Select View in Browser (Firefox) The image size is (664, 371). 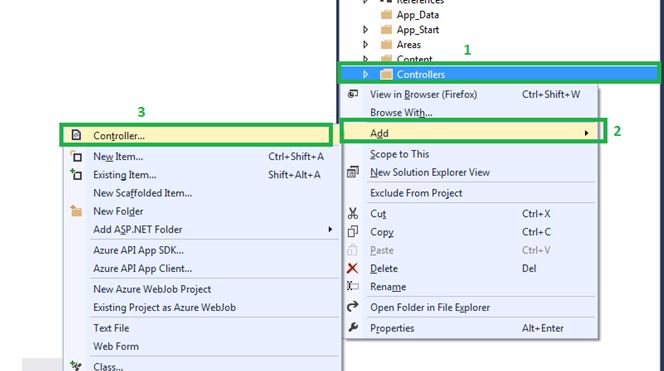tap(423, 94)
